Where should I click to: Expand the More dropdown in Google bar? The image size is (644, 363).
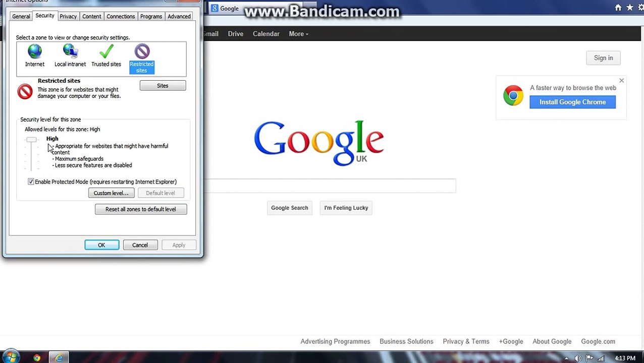(298, 34)
